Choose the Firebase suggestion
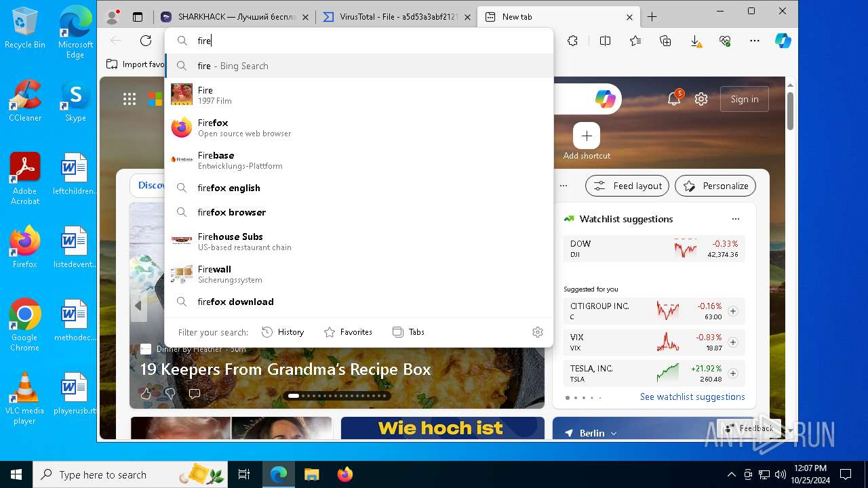Screen dimensions: 868x488 click(x=359, y=160)
